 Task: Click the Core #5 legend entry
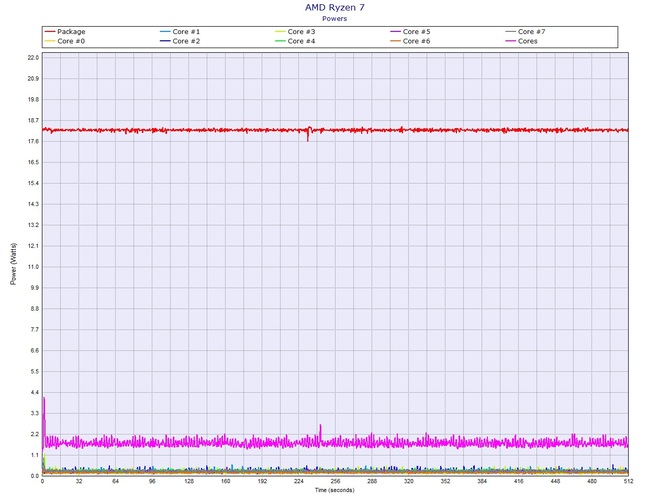coord(410,32)
